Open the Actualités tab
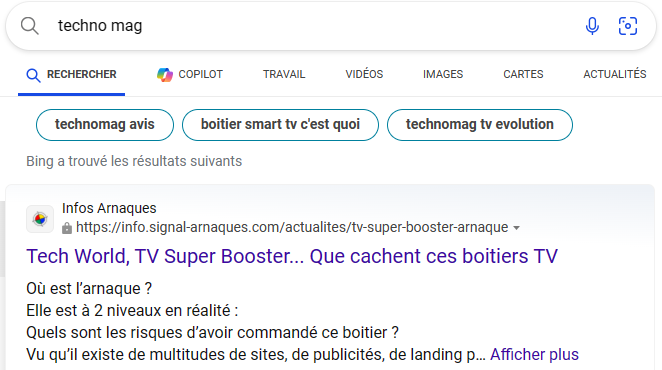 click(615, 74)
